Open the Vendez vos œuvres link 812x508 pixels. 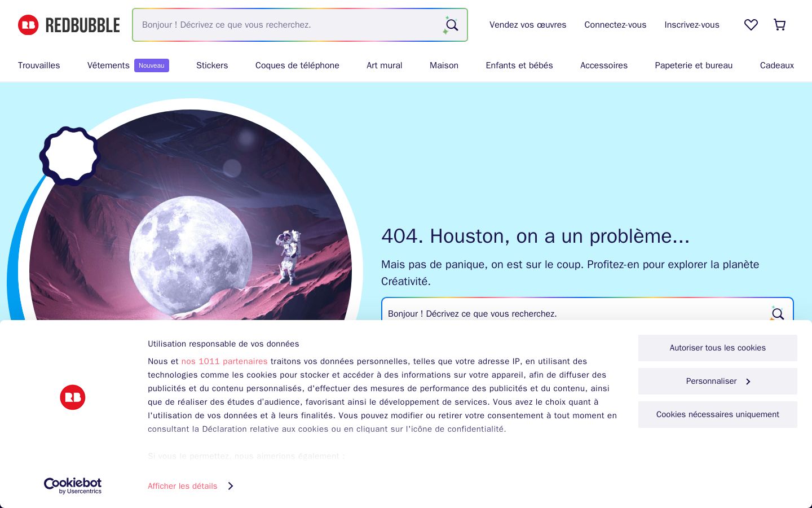[x=528, y=25]
